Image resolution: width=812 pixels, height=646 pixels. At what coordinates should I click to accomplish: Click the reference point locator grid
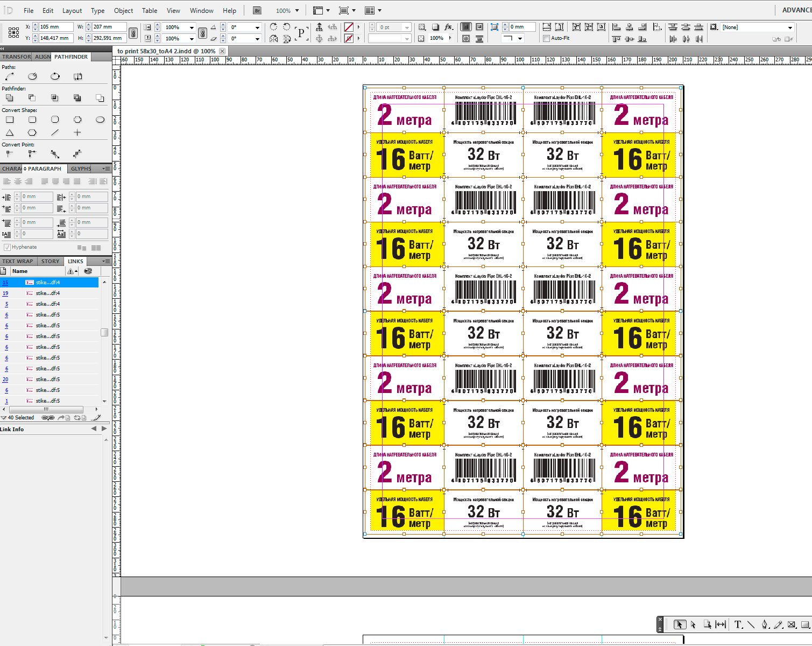pos(14,32)
